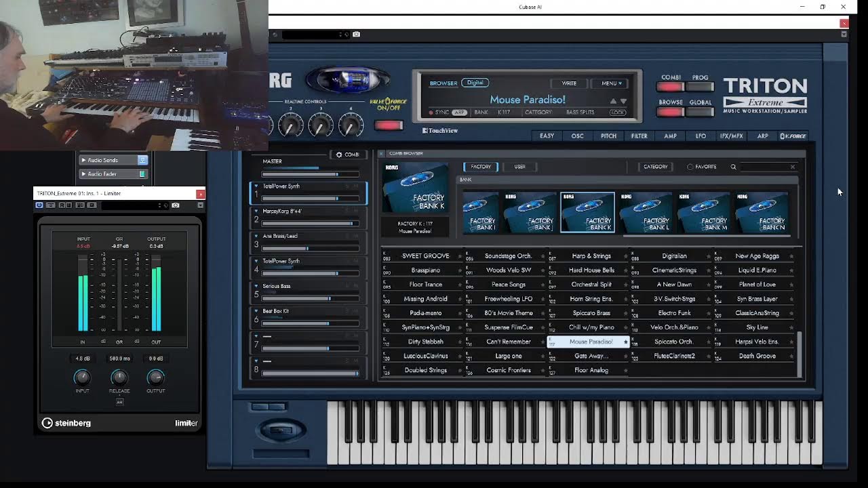Take snapshot with Limiter window camera icon
The image size is (868, 488).
tap(176, 205)
